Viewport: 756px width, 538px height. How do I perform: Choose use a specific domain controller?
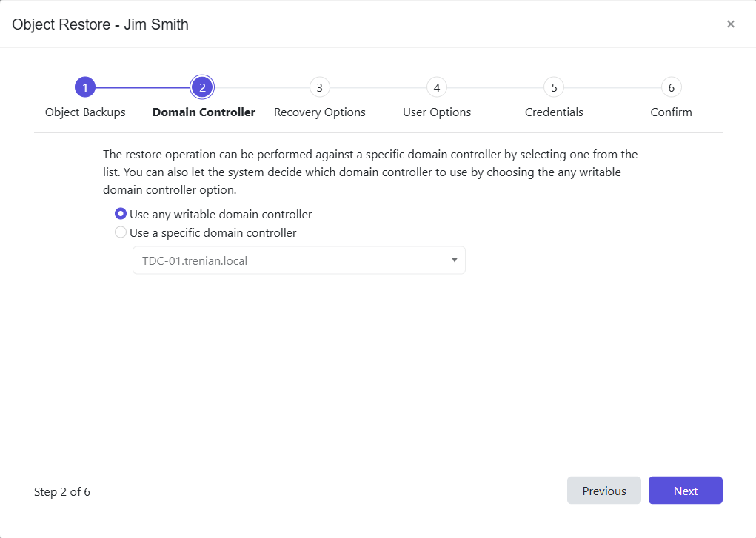120,232
